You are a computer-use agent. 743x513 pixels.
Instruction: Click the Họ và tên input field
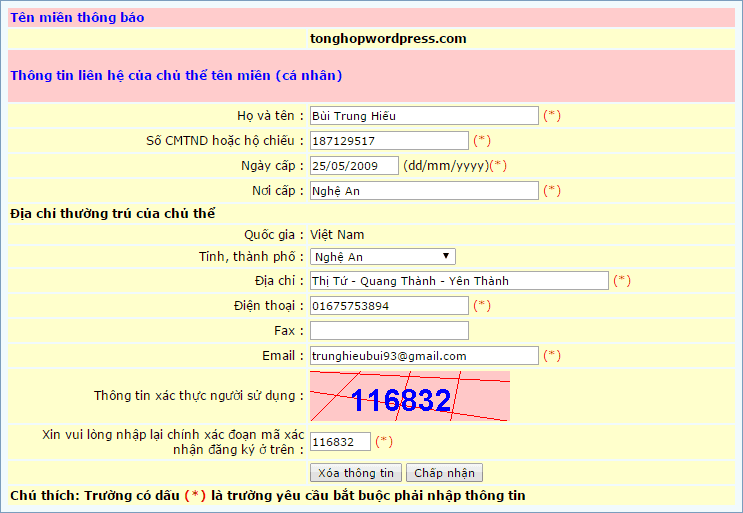424,116
